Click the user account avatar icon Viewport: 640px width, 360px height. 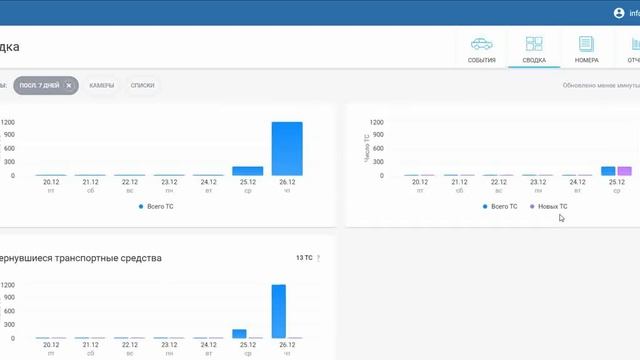[x=619, y=13]
